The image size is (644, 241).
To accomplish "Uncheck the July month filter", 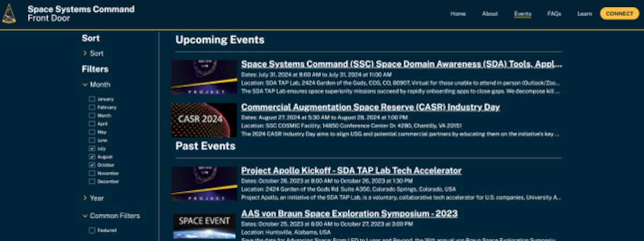I will tap(92, 148).
